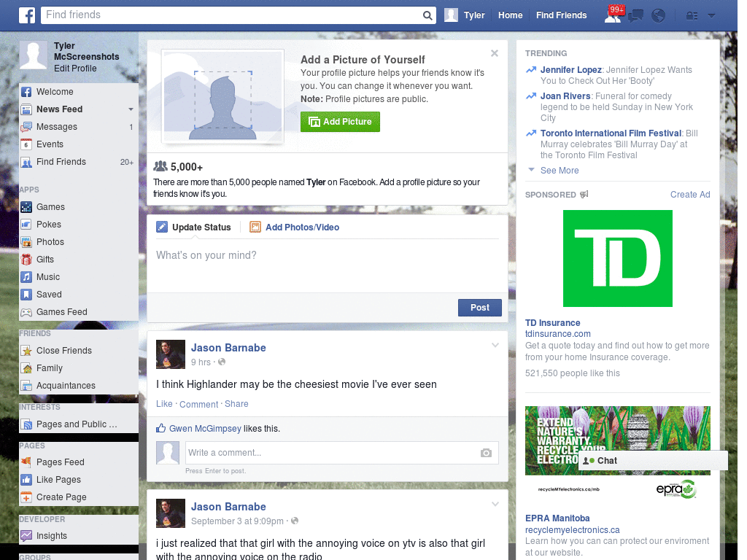
Task: Open the notifications globe icon
Action: (658, 16)
